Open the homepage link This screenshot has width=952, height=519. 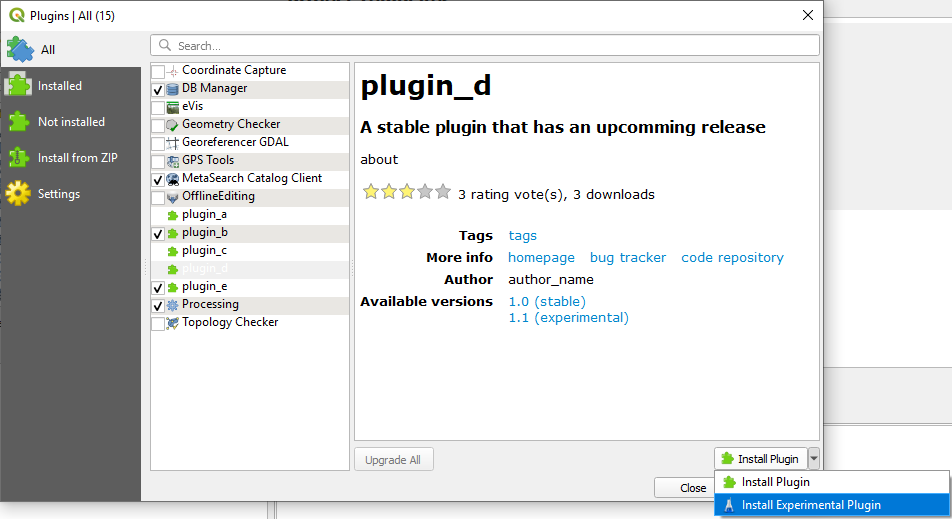tap(542, 258)
